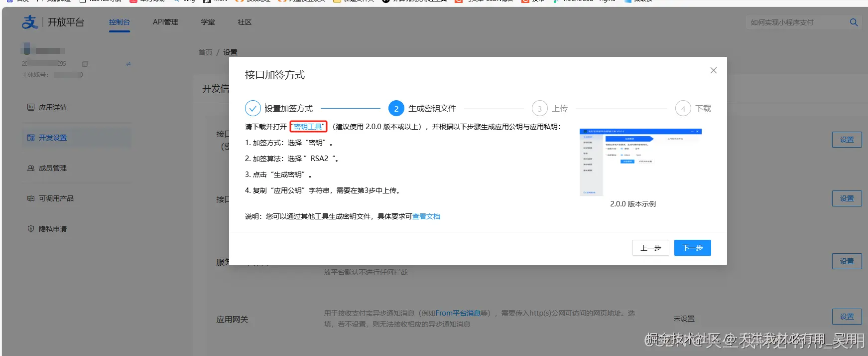The image size is (868, 356).
Task: Click the search magnifier icon
Action: [854, 22]
